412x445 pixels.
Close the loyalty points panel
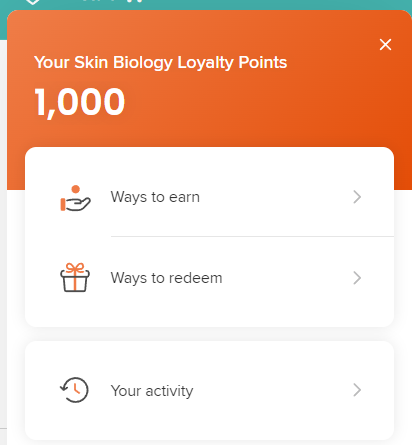pos(385,44)
